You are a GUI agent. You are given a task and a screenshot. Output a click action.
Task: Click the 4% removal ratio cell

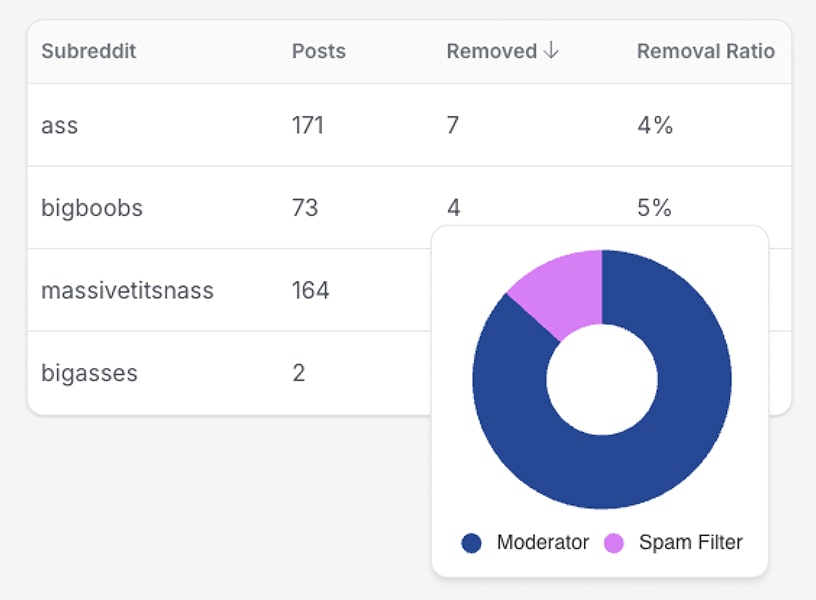654,126
